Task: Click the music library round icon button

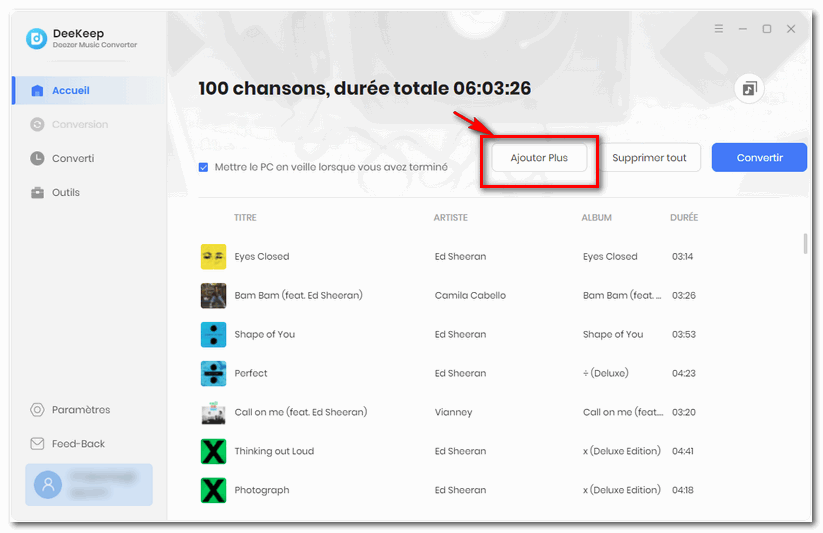Action: point(749,89)
